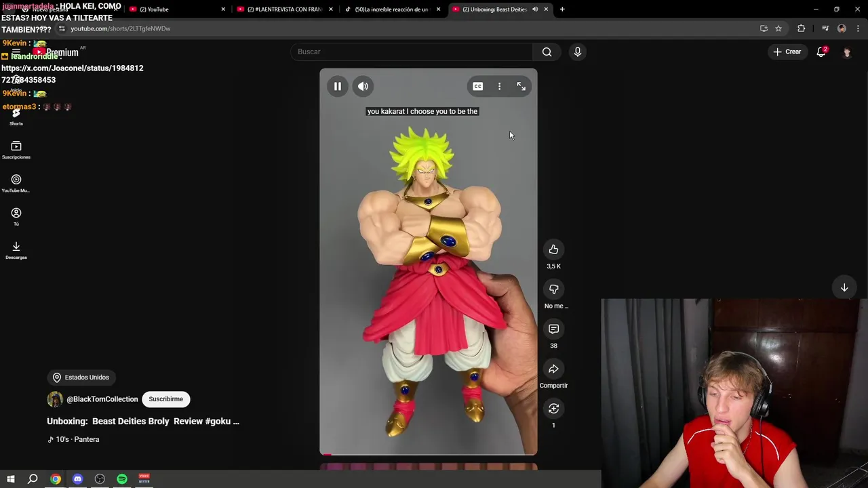The image size is (868, 488).
Task: Like the Broly short
Action: point(553,249)
